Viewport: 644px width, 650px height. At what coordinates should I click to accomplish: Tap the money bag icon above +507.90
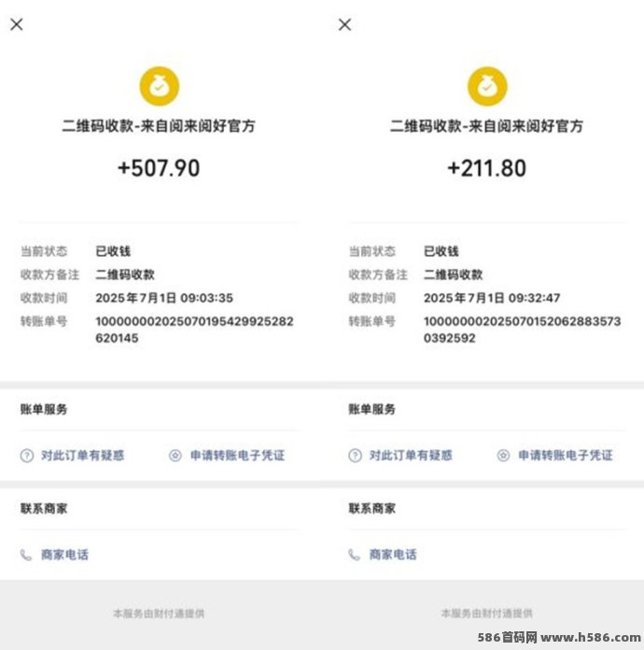(160, 86)
